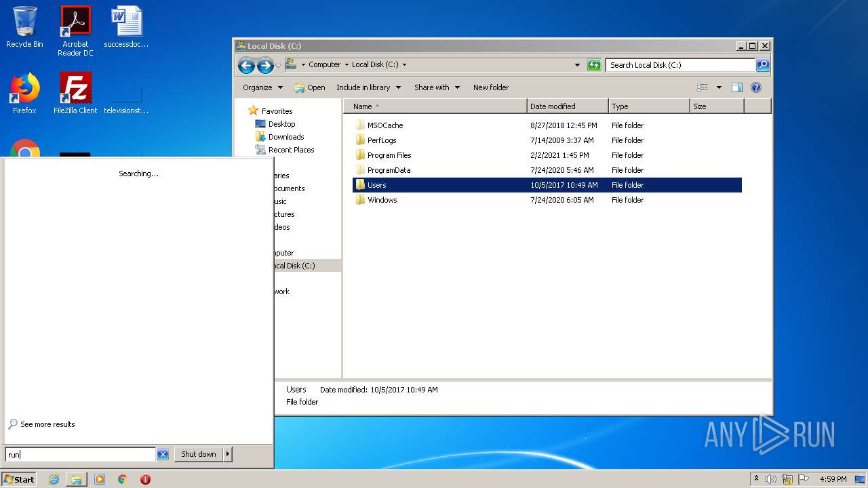
Task: Open the view options dropdown arrow
Action: (719, 87)
